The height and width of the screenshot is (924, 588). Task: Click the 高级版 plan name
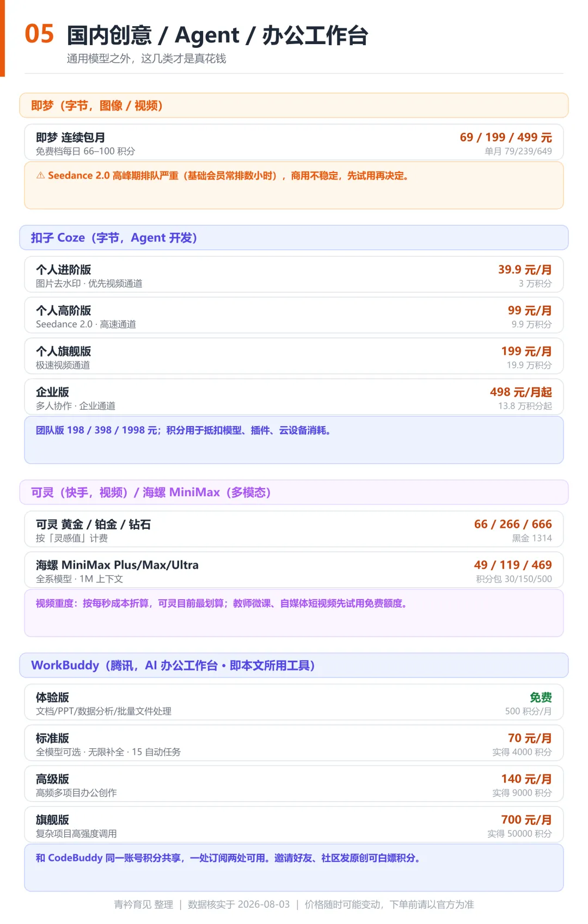pos(52,779)
